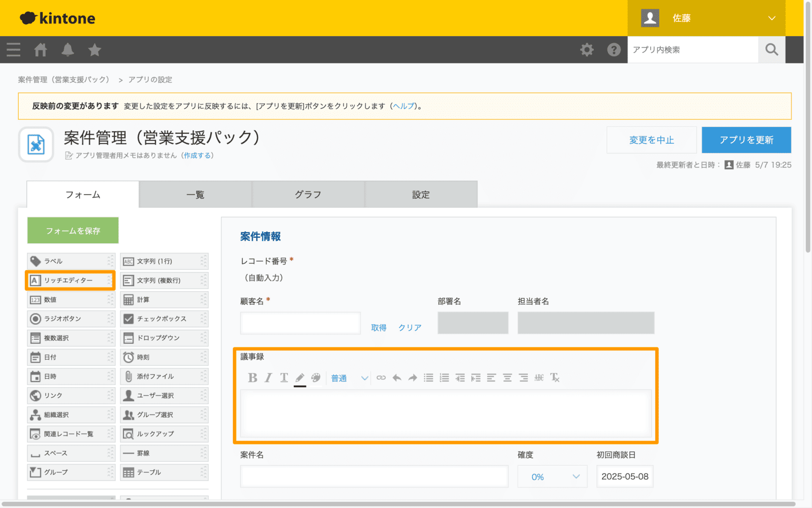Open bookmarks star icon
The height and width of the screenshot is (508, 812).
(94, 50)
